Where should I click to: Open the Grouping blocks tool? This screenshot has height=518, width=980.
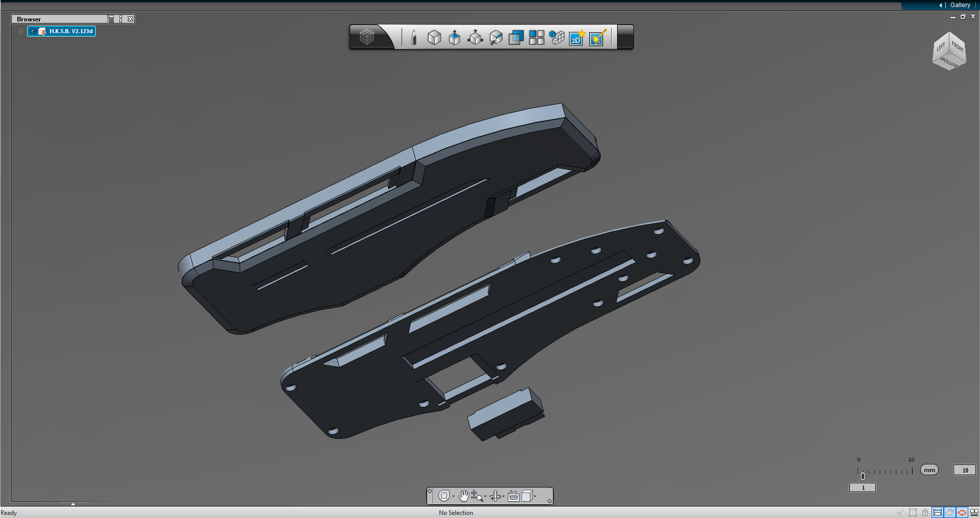point(557,37)
